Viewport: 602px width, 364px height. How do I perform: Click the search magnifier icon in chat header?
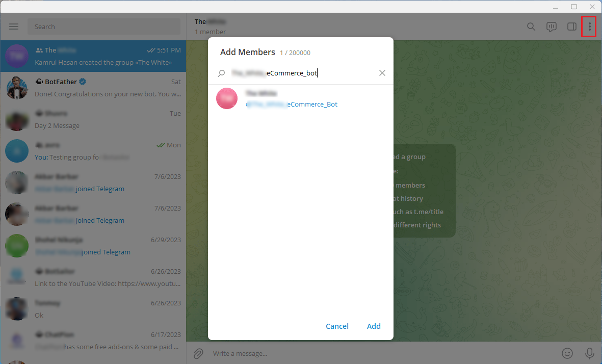pyautogui.click(x=531, y=27)
